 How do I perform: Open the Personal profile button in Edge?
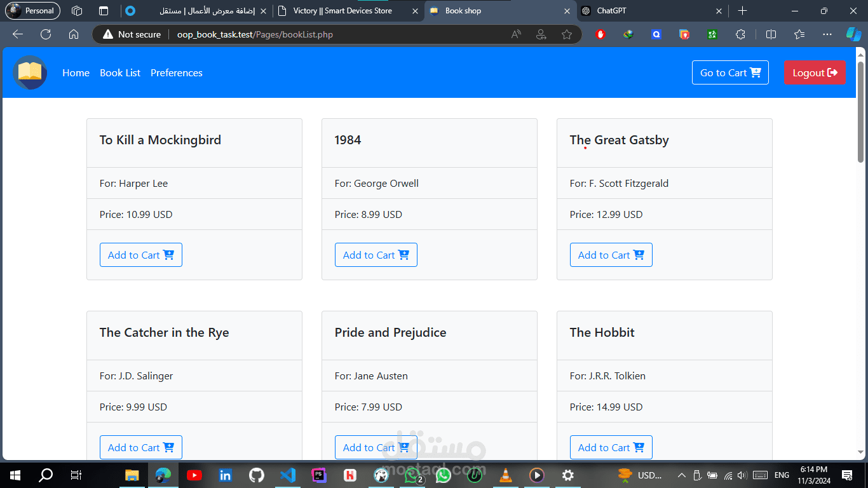click(32, 11)
